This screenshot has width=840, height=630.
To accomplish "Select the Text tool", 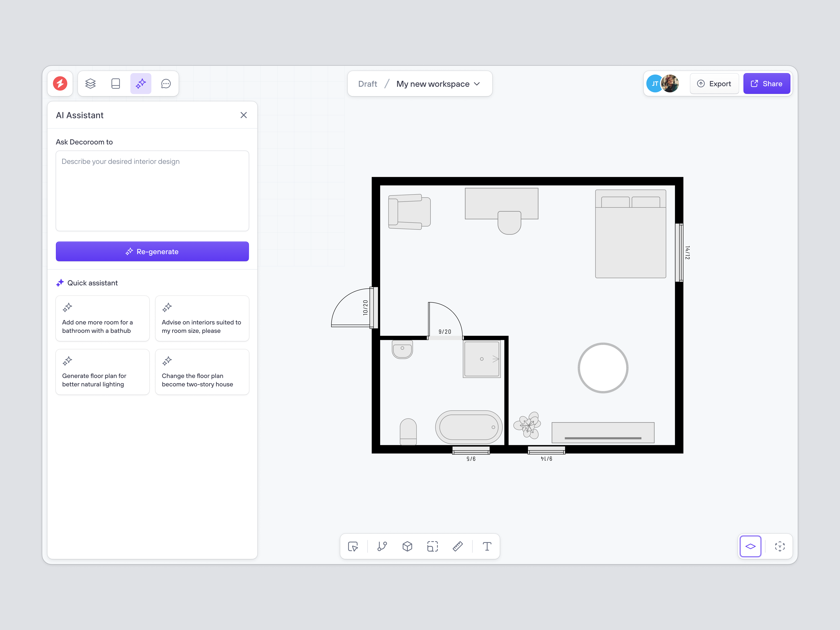I will coord(487,546).
